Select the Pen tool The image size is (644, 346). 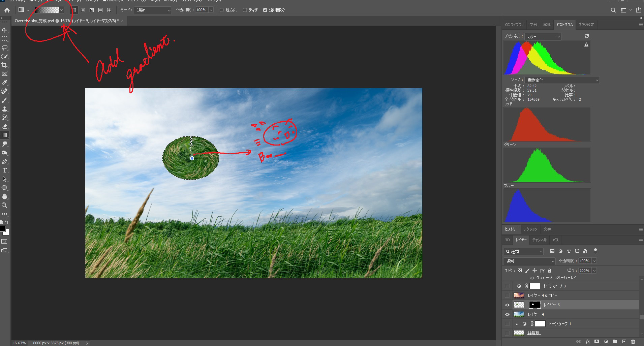[x=5, y=161]
